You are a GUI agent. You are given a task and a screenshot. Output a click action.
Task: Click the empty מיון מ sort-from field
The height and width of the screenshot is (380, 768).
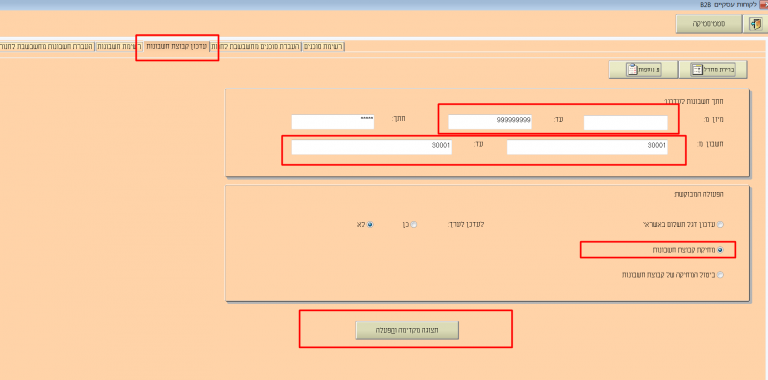625,122
